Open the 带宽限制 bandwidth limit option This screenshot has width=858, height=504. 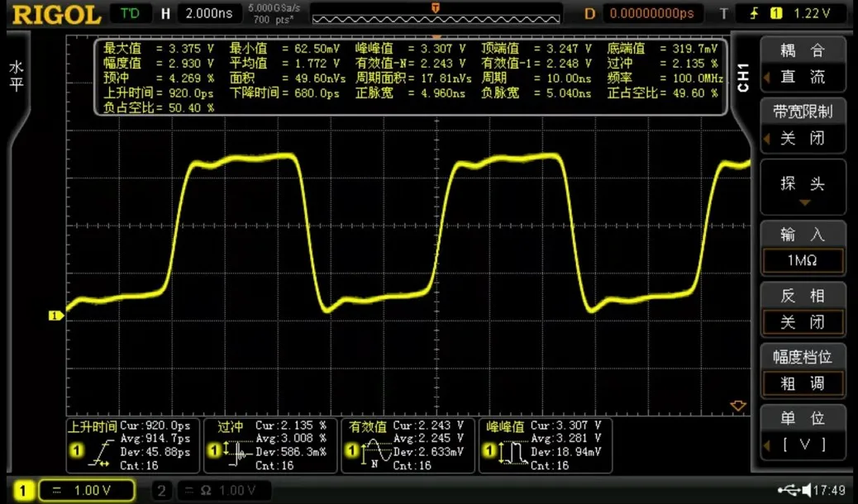point(802,126)
